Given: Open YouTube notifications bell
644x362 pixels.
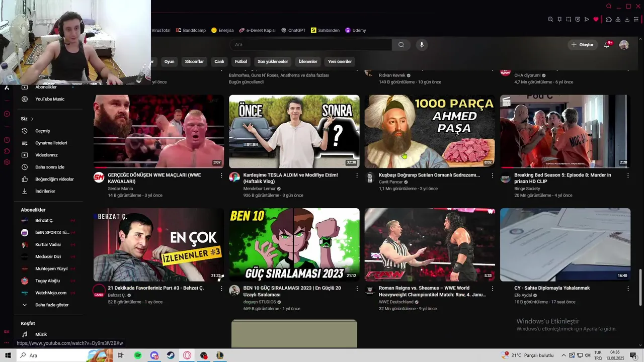Looking at the screenshot, I should [x=607, y=45].
